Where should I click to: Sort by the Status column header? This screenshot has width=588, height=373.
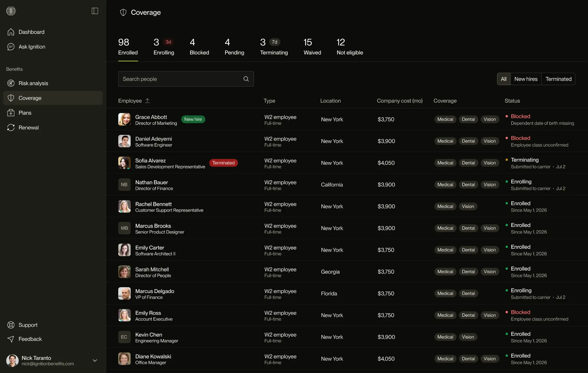[x=512, y=101]
